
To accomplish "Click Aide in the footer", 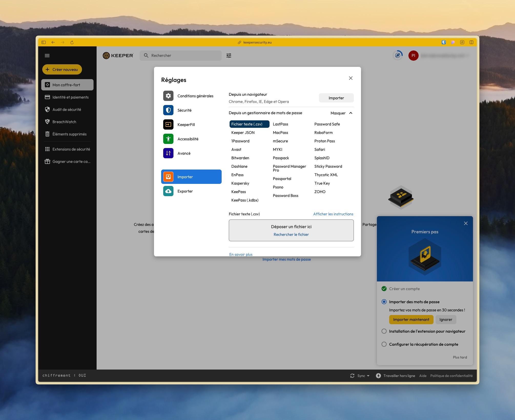I will tap(423, 376).
